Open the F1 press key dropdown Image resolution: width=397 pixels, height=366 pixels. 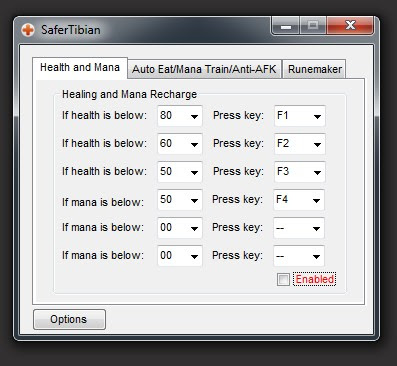[x=300, y=116]
